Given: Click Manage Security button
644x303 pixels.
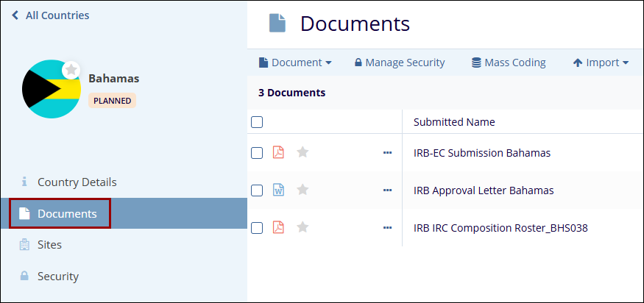Looking at the screenshot, I should coord(400,63).
